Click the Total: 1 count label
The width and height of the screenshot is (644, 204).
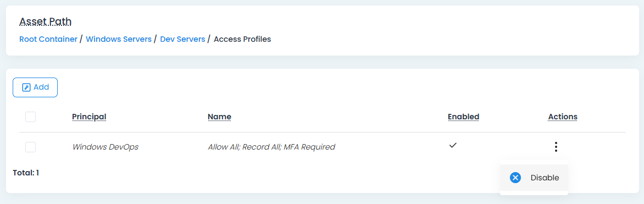click(x=26, y=173)
